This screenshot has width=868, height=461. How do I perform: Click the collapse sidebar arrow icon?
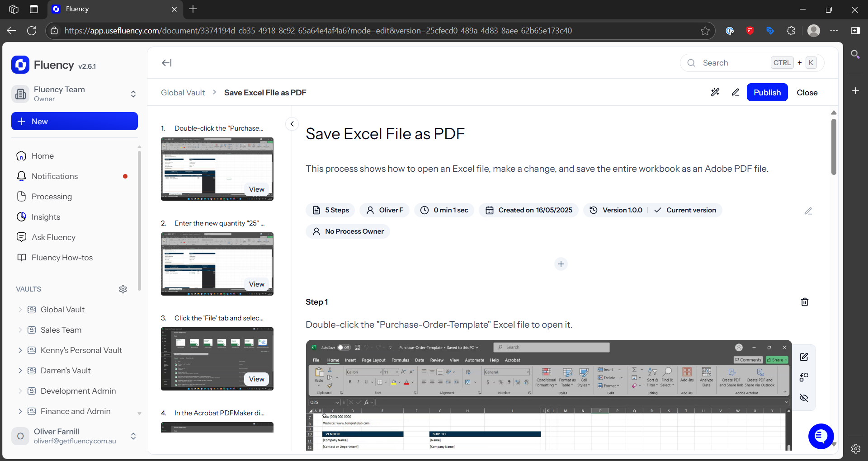(x=167, y=63)
